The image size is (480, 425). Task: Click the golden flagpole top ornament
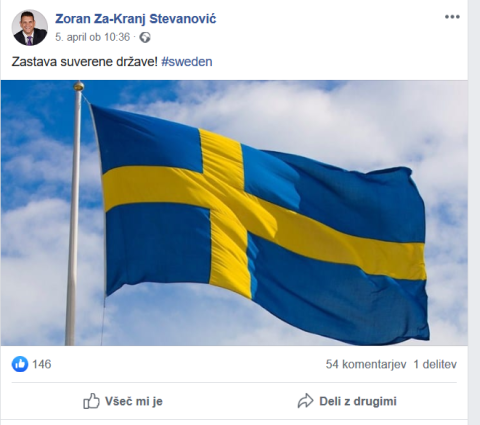pyautogui.click(x=79, y=86)
